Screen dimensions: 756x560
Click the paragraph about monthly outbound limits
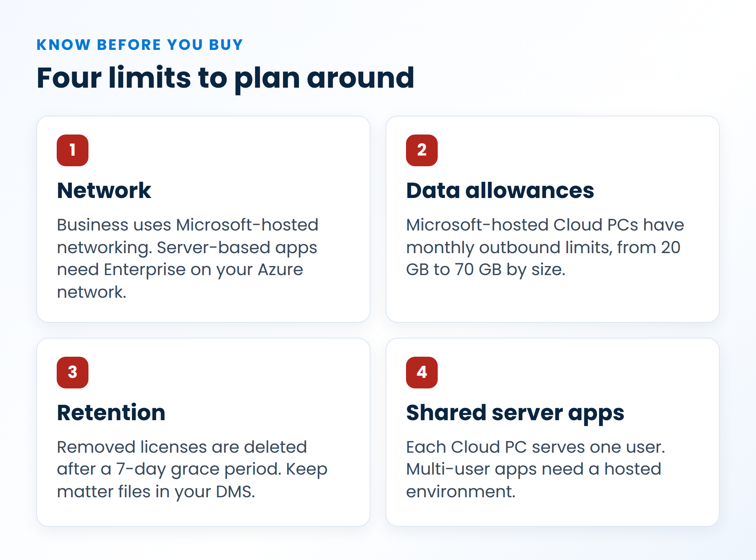[x=545, y=248]
